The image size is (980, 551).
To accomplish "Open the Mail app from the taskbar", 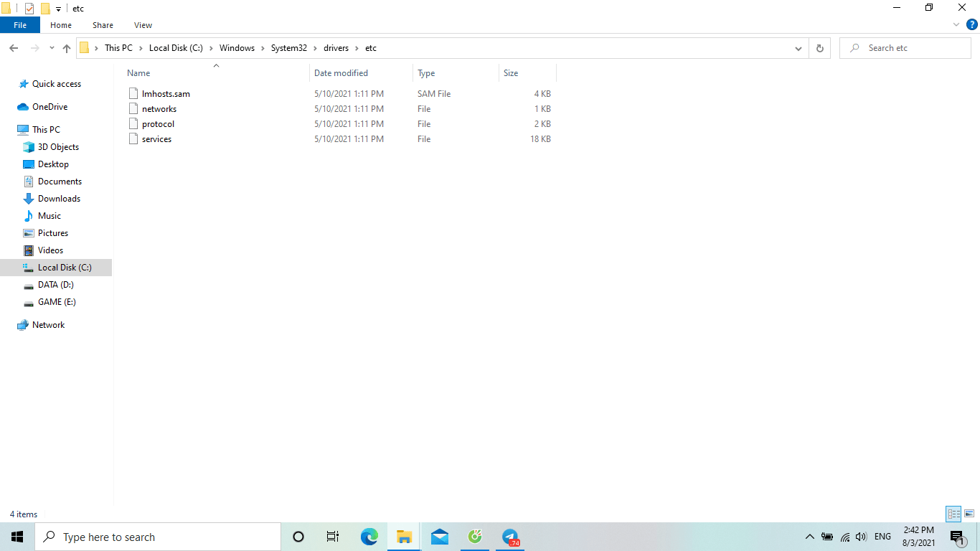I will pyautogui.click(x=440, y=537).
